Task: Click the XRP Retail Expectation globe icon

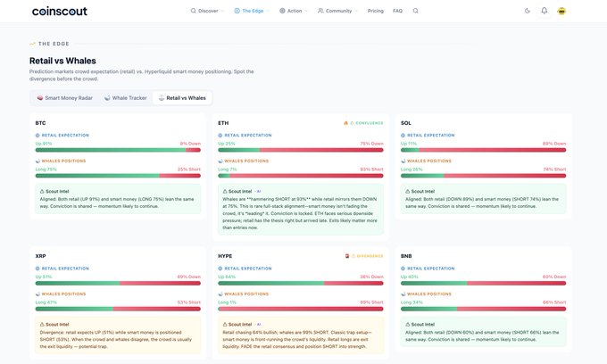Action: 37,269
